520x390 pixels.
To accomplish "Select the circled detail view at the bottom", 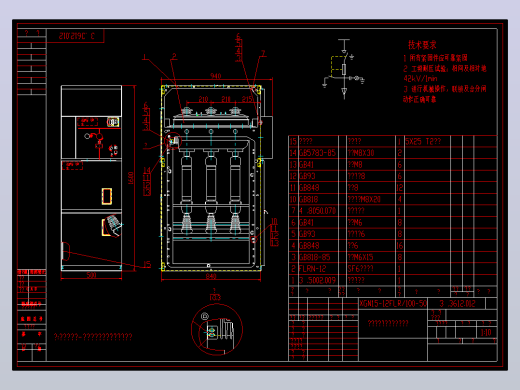I will [x=217, y=329].
